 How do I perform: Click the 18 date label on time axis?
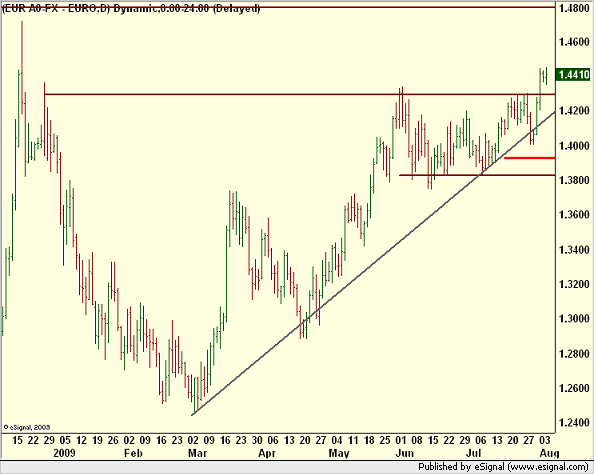pyautogui.click(x=369, y=441)
